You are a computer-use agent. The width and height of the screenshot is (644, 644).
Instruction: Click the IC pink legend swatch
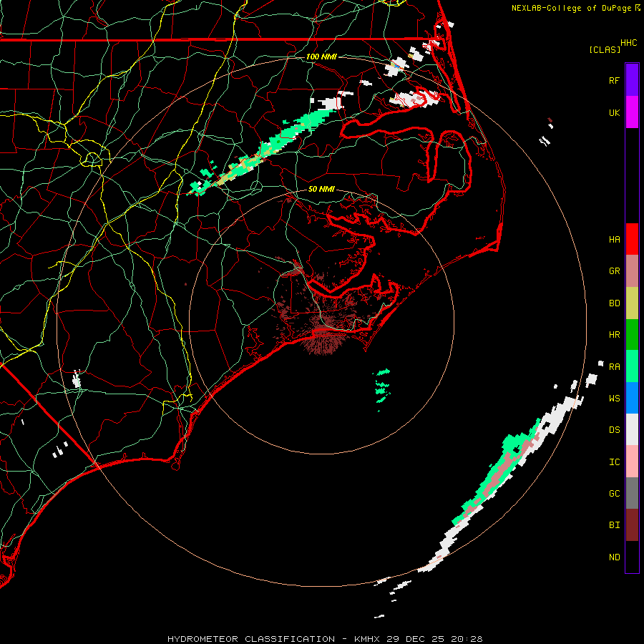[x=632, y=462]
